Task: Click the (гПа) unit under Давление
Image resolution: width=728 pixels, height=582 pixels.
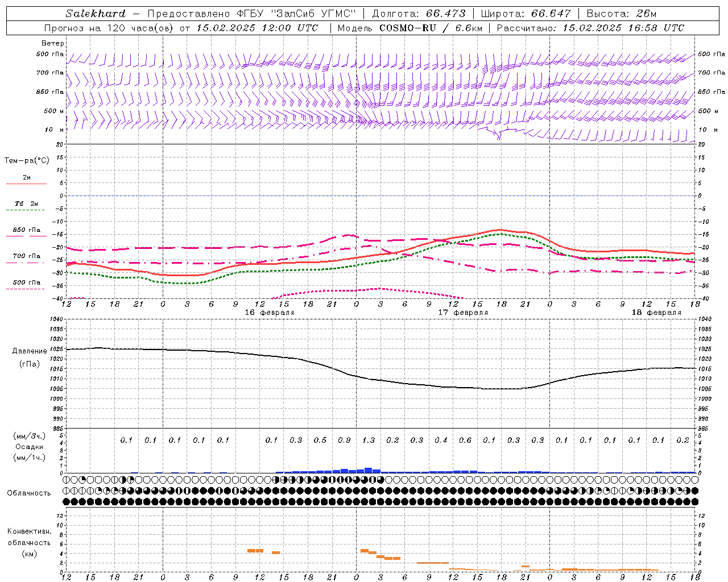Action: click(x=30, y=364)
